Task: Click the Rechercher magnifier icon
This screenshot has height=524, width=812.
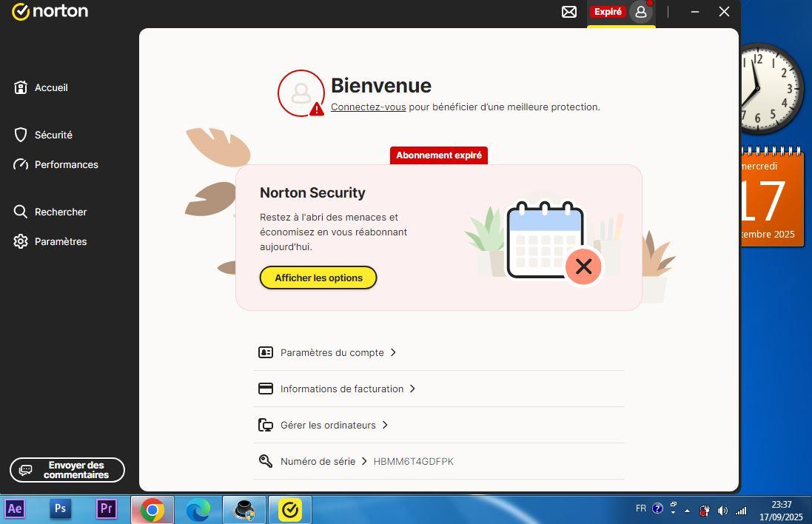Action: coord(20,212)
